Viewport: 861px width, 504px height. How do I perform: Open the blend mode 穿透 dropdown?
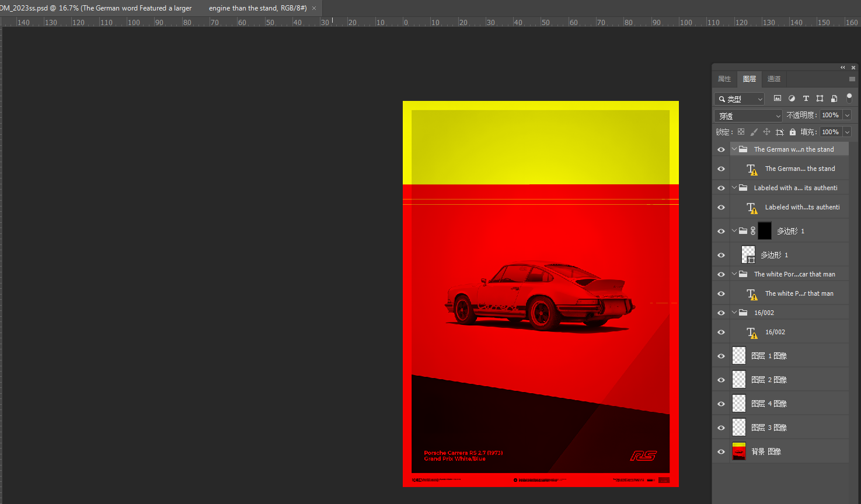click(748, 116)
